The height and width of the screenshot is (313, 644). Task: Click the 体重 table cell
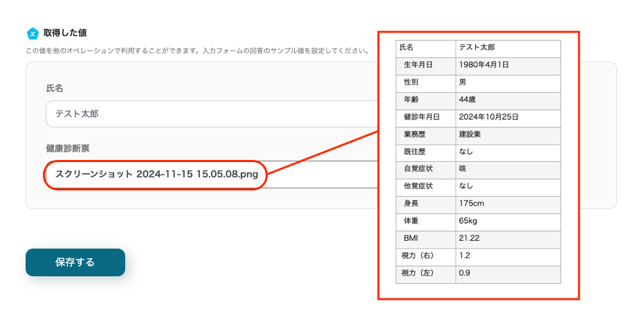[426, 222]
